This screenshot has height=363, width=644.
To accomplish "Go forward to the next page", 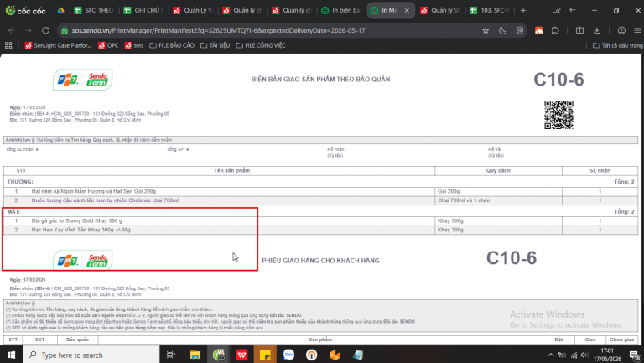I will coord(29,30).
